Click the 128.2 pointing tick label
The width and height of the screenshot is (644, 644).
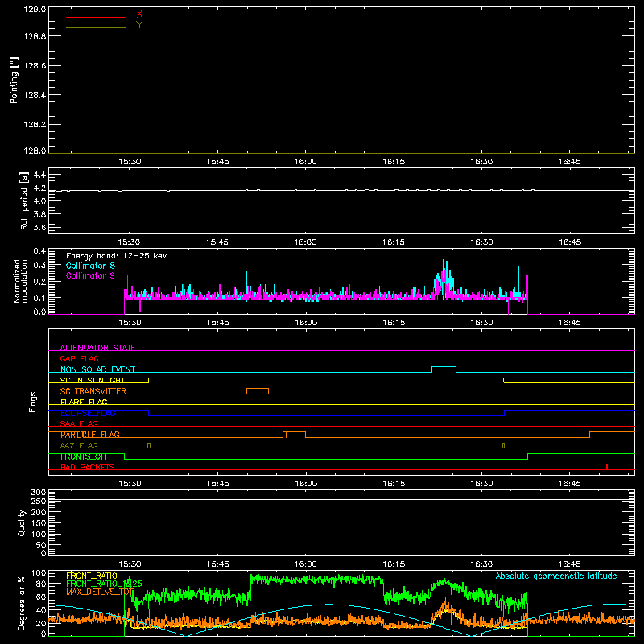pos(35,125)
